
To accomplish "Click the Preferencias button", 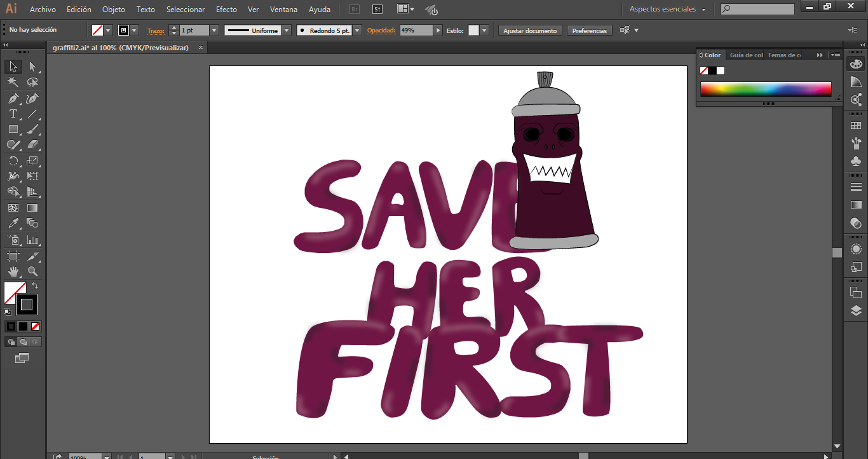I will pyautogui.click(x=589, y=31).
